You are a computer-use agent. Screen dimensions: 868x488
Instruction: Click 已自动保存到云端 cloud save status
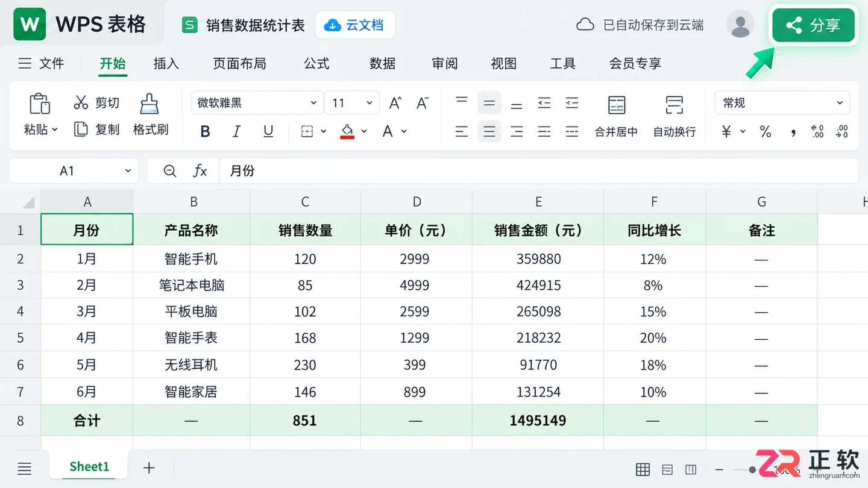(x=640, y=25)
